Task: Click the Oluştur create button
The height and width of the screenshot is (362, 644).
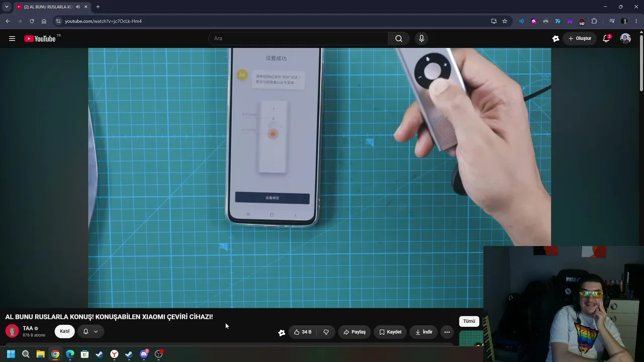Action: coord(580,39)
